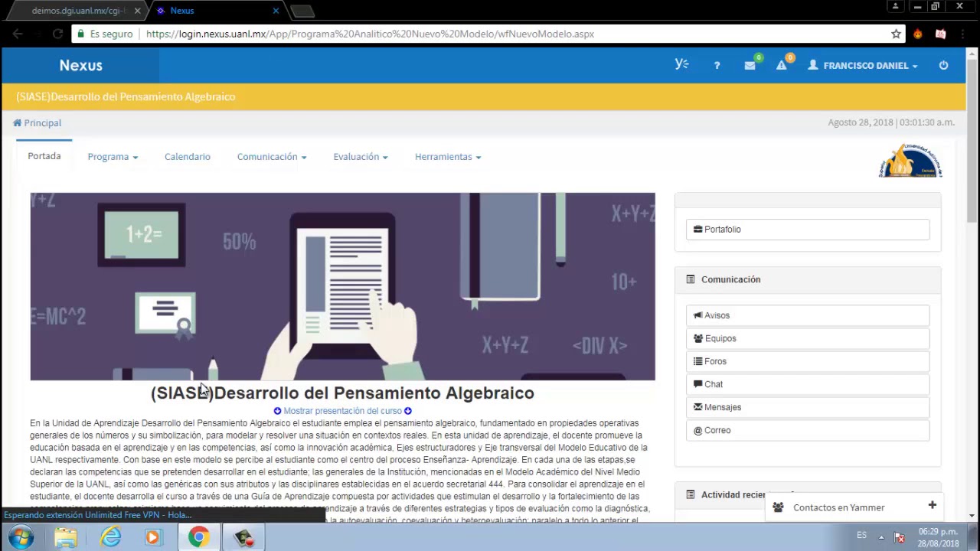Click the help question mark icon

click(x=717, y=66)
